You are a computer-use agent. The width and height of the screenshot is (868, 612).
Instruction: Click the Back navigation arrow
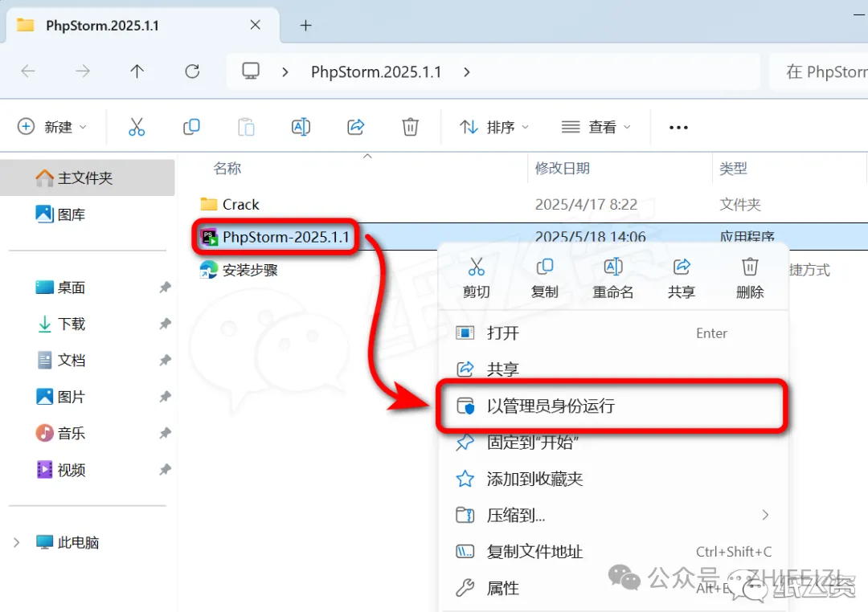[28, 71]
